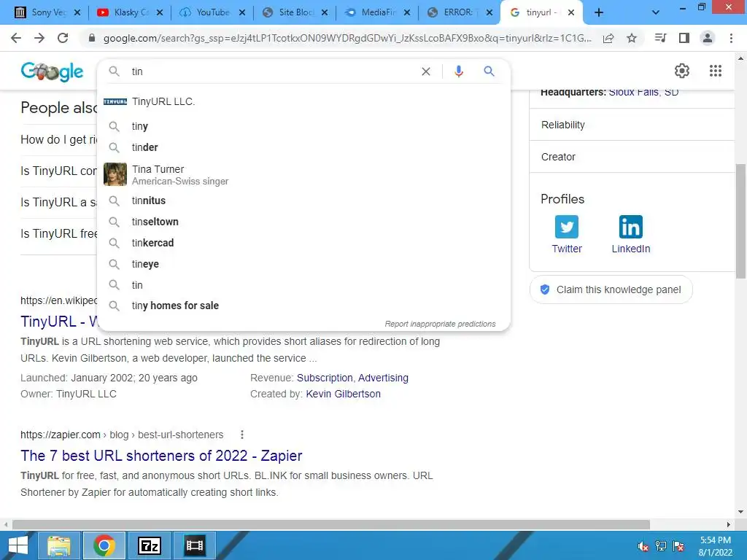Expand 'Is TinyURL a s…' question

click(x=58, y=203)
